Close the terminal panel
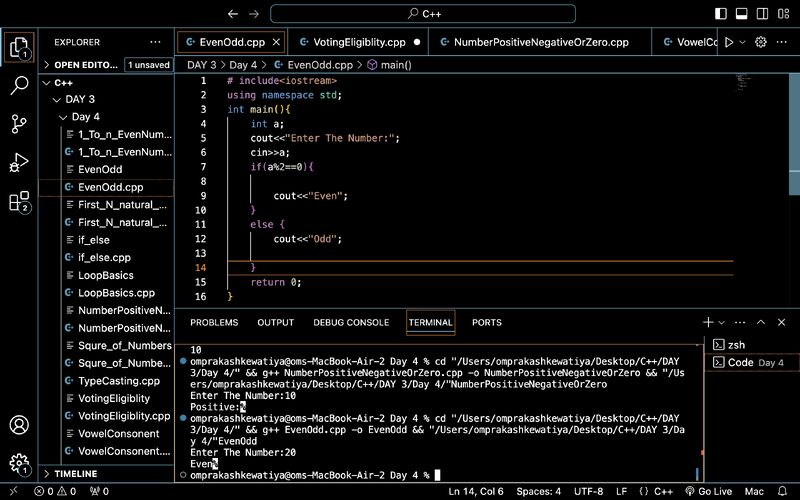 (782, 322)
